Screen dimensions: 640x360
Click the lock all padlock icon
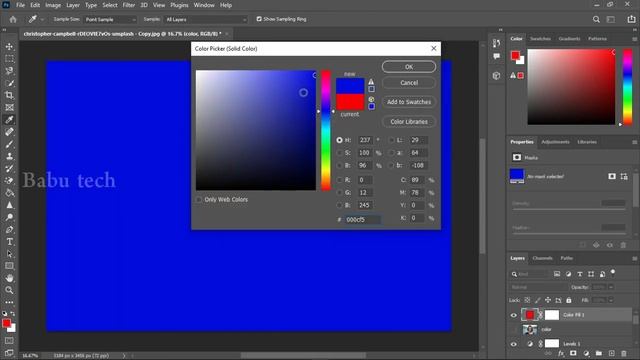[x=569, y=300]
